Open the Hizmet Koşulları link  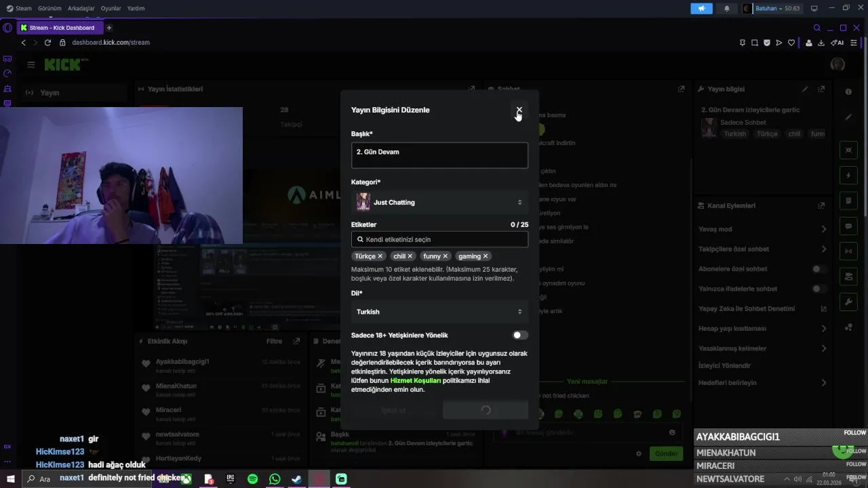tap(416, 381)
